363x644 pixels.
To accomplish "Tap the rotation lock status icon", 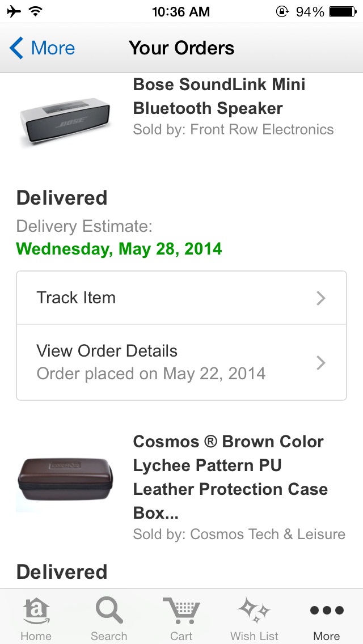I will [282, 11].
